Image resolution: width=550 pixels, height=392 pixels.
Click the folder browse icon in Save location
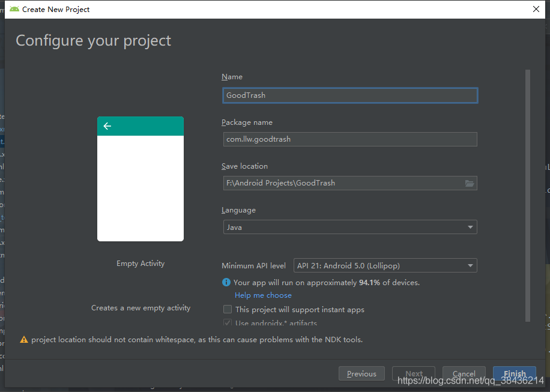click(x=470, y=183)
